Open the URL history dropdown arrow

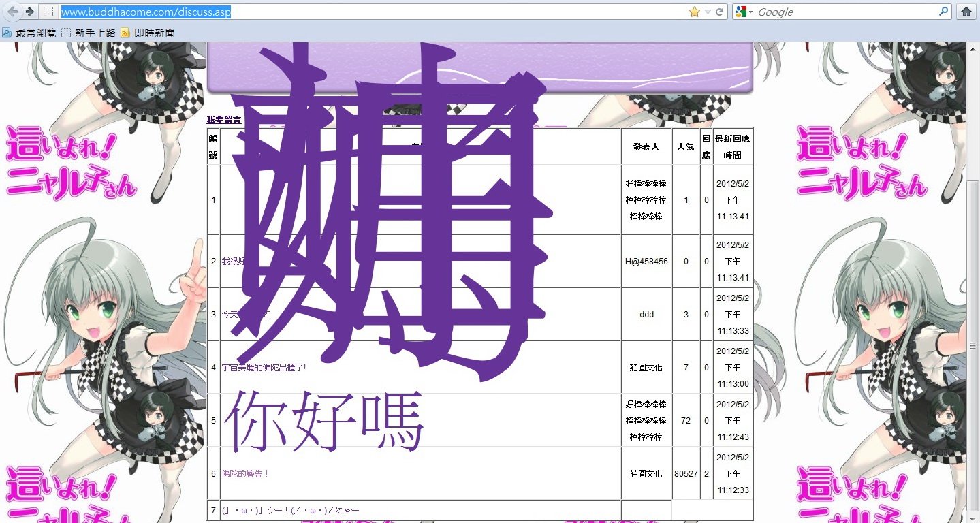(708, 12)
